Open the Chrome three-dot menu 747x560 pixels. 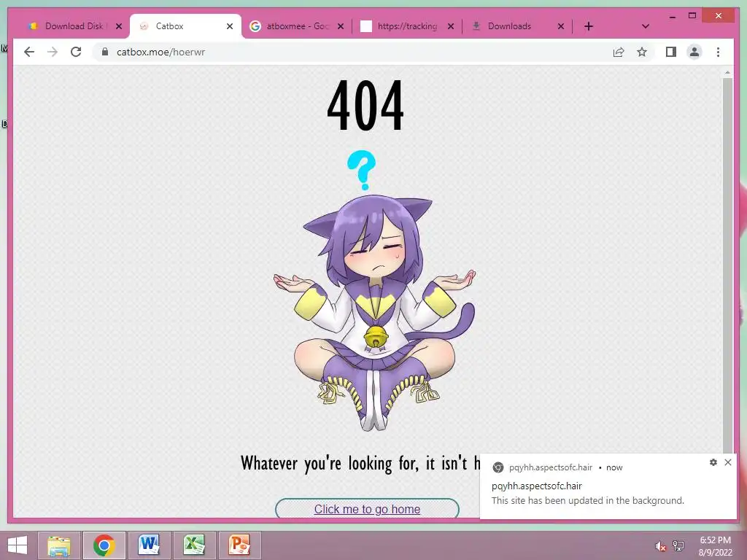718,52
